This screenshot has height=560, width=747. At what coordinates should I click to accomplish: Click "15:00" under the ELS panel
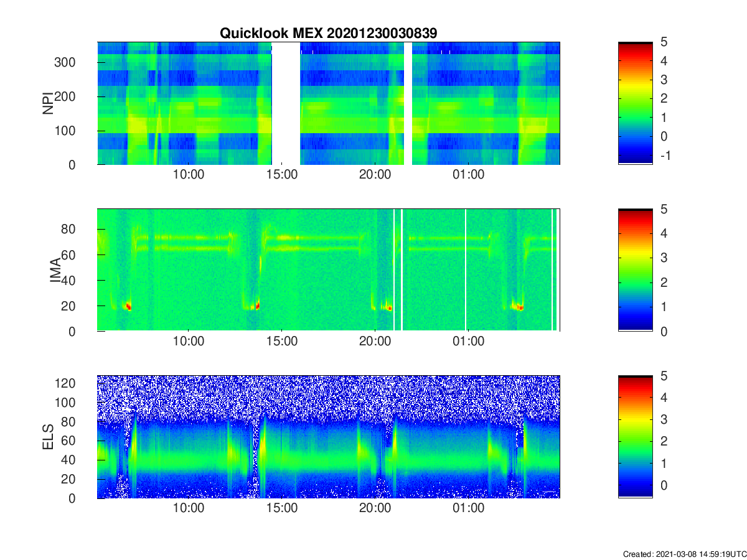click(282, 510)
